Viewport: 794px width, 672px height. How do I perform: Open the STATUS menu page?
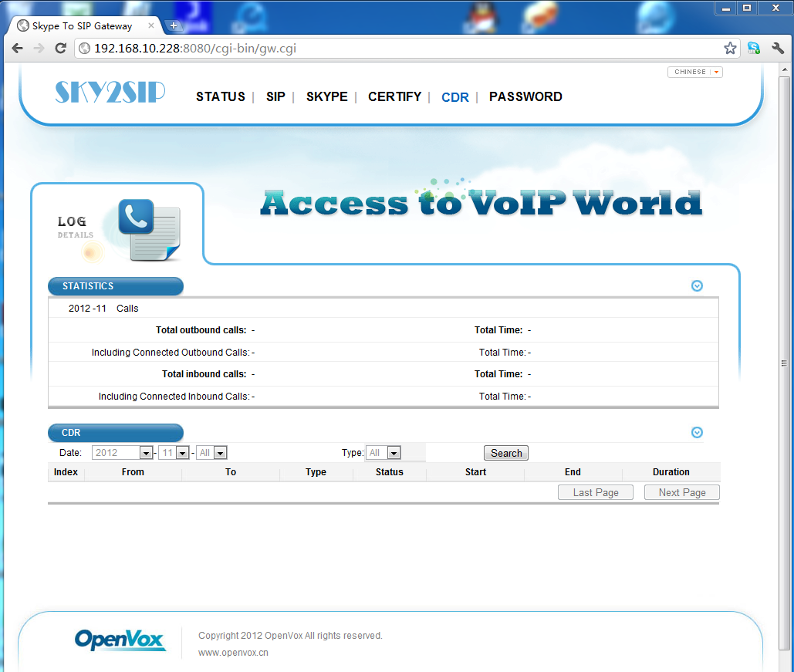point(220,96)
